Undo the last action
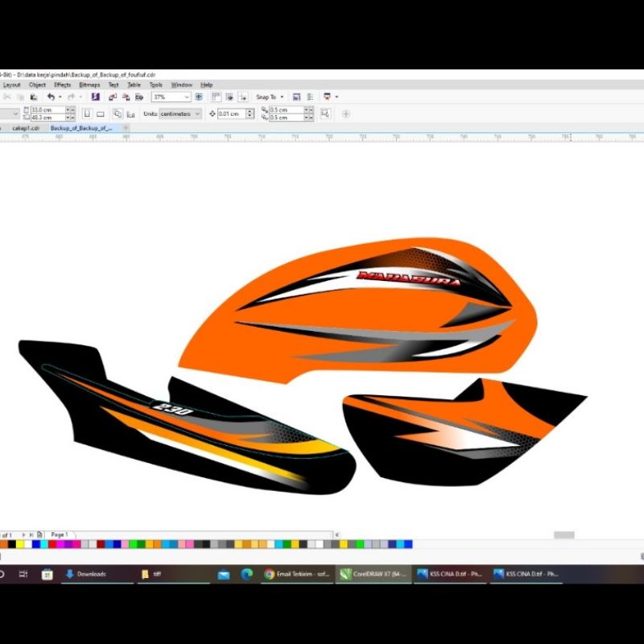This screenshot has height=644, width=644. point(49,97)
